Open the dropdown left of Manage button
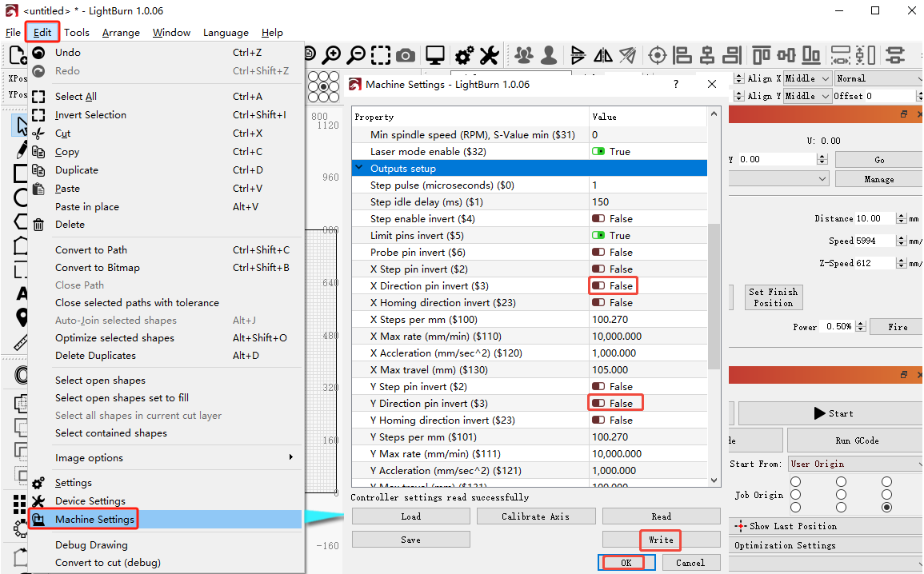Image resolution: width=924 pixels, height=574 pixels. [779, 179]
